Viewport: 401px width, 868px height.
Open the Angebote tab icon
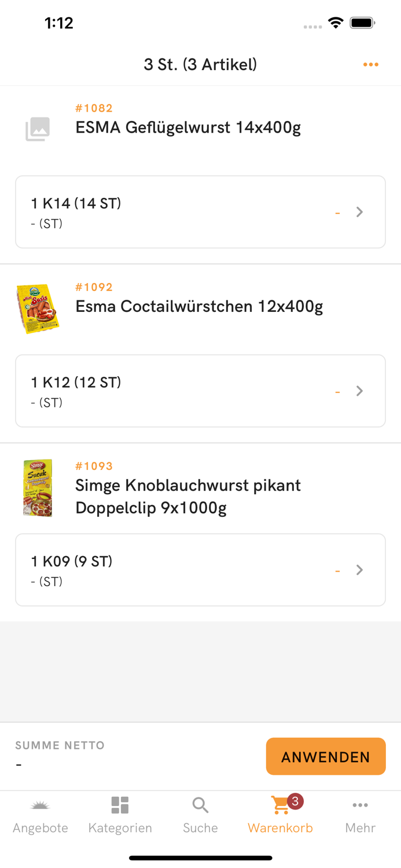tap(40, 804)
